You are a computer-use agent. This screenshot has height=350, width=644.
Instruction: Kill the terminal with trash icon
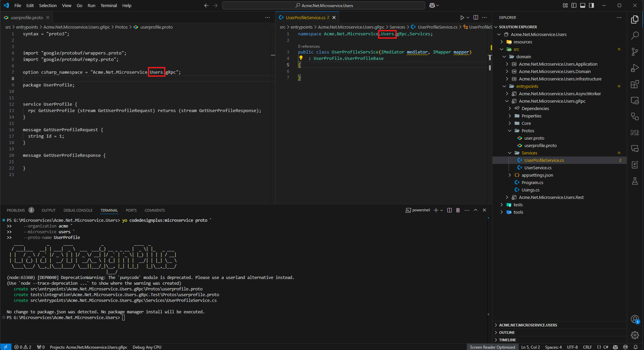point(458,210)
